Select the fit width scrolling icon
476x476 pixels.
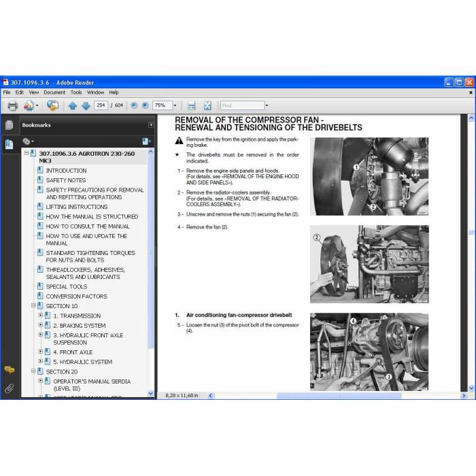[191, 105]
